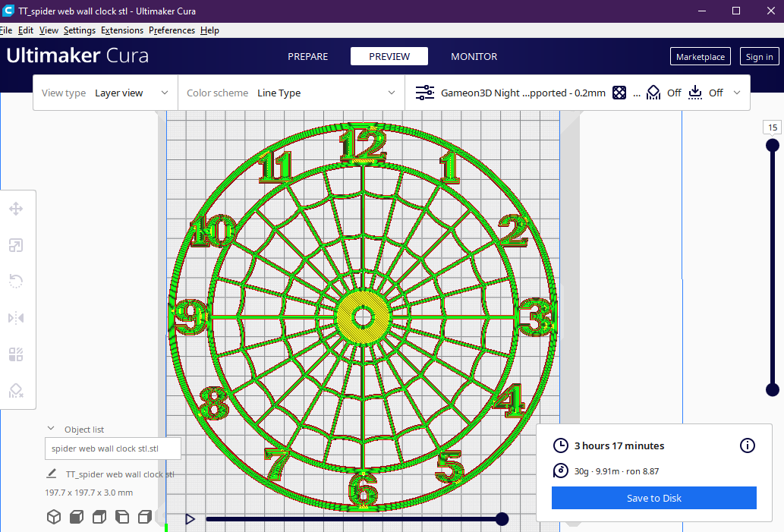Image resolution: width=784 pixels, height=532 pixels.
Task: Open Per Model Settings tool
Action: (x=16, y=354)
